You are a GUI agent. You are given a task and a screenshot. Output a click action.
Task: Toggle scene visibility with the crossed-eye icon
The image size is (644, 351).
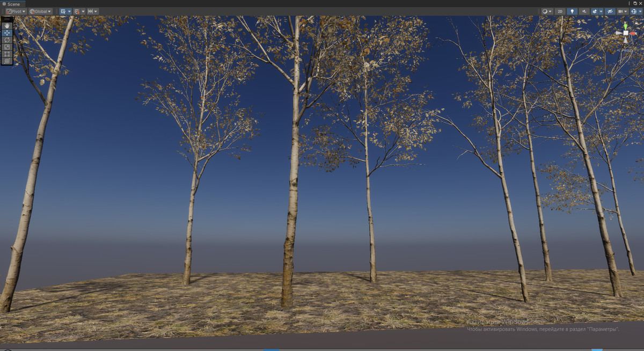[610, 11]
